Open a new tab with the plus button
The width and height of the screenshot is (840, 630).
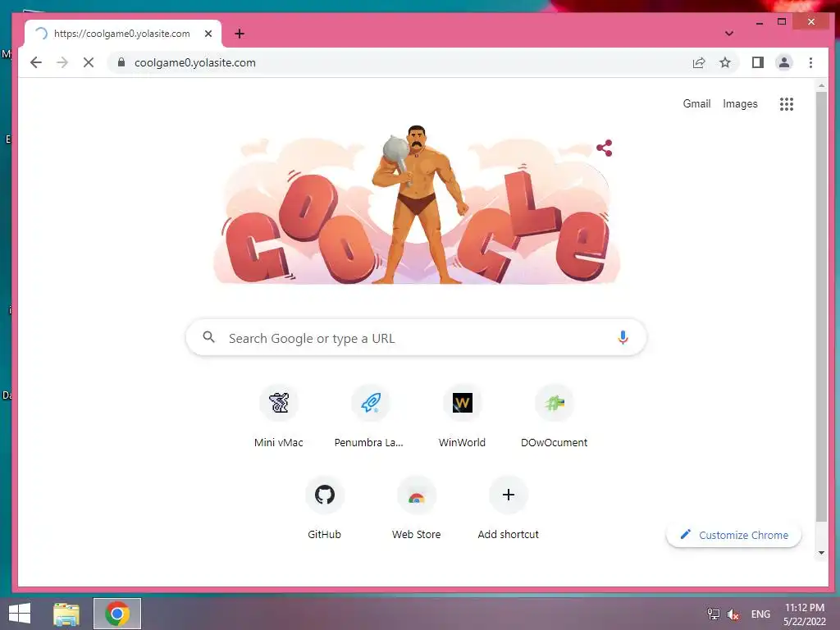click(x=240, y=34)
